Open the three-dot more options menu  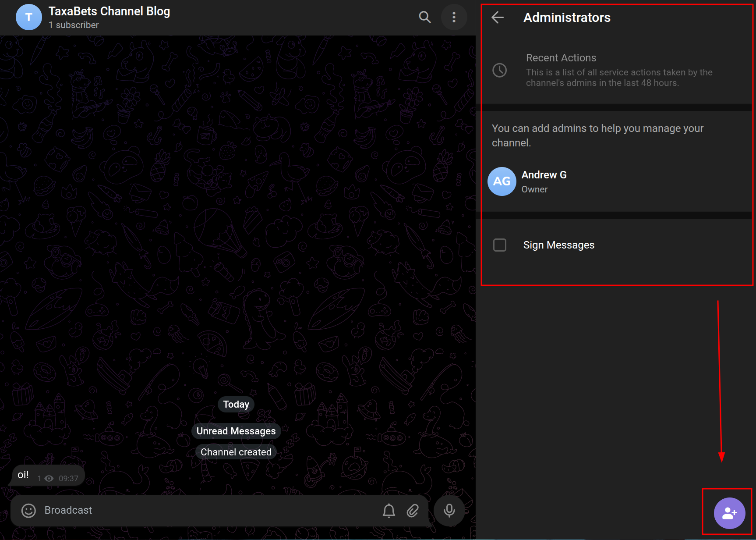(x=454, y=17)
